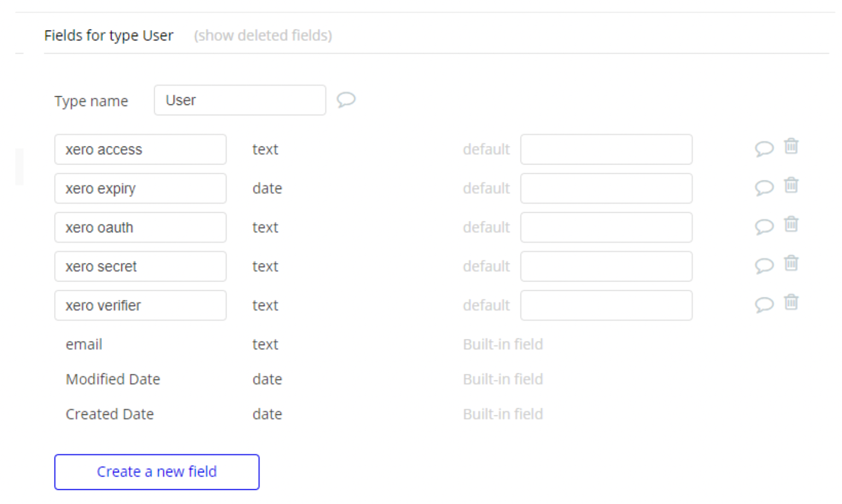
Task: Set the default value for xero expiry
Action: click(x=606, y=189)
